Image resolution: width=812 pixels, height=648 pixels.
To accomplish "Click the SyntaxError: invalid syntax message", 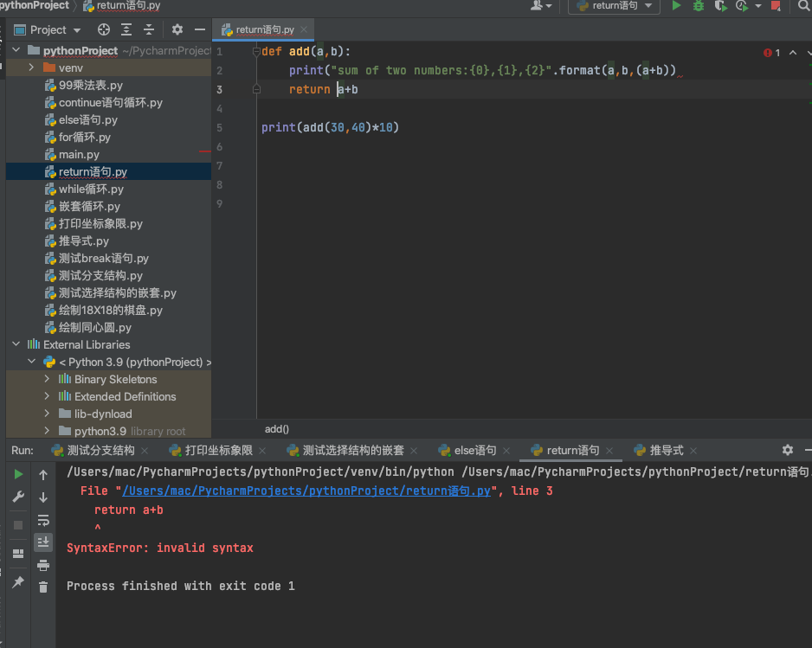I will click(159, 548).
